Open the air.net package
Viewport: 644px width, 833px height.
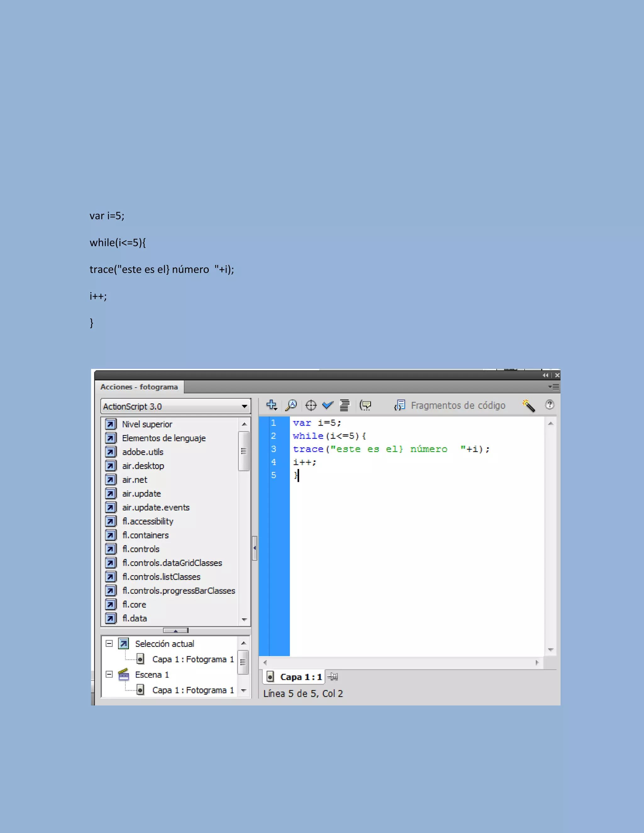(135, 480)
